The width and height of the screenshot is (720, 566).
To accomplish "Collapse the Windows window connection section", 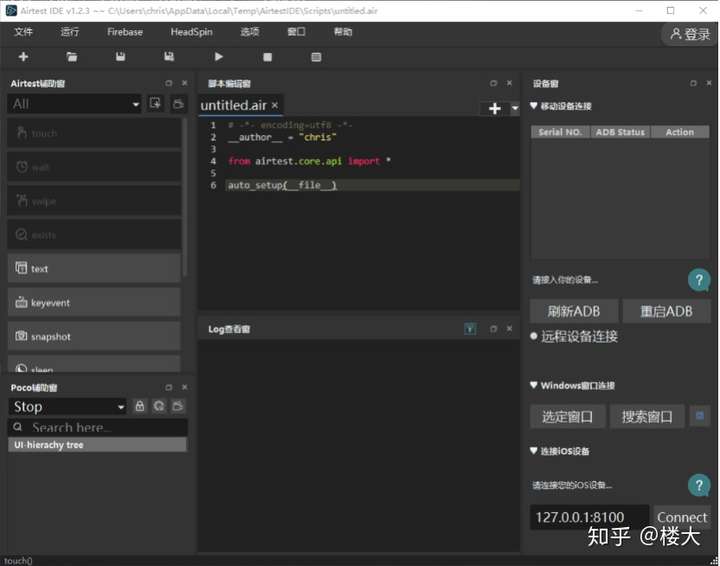I will [534, 385].
